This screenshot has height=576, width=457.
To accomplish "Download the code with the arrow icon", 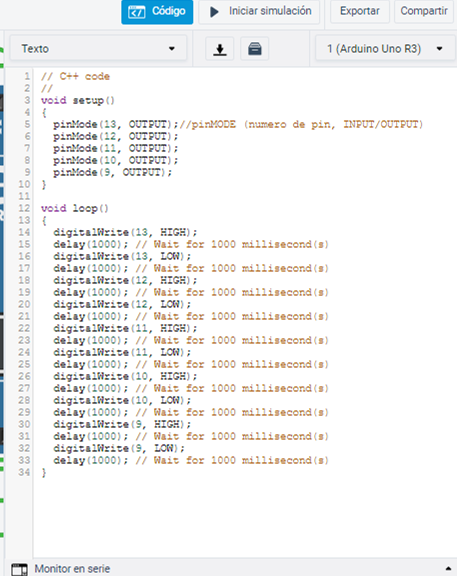I will pyautogui.click(x=220, y=49).
